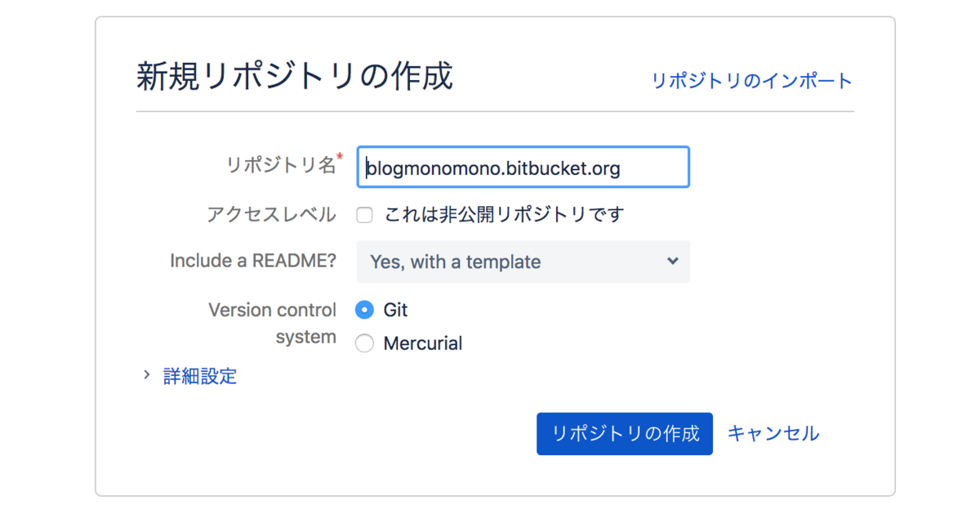Choose the Mercurial radio button

[x=365, y=344]
